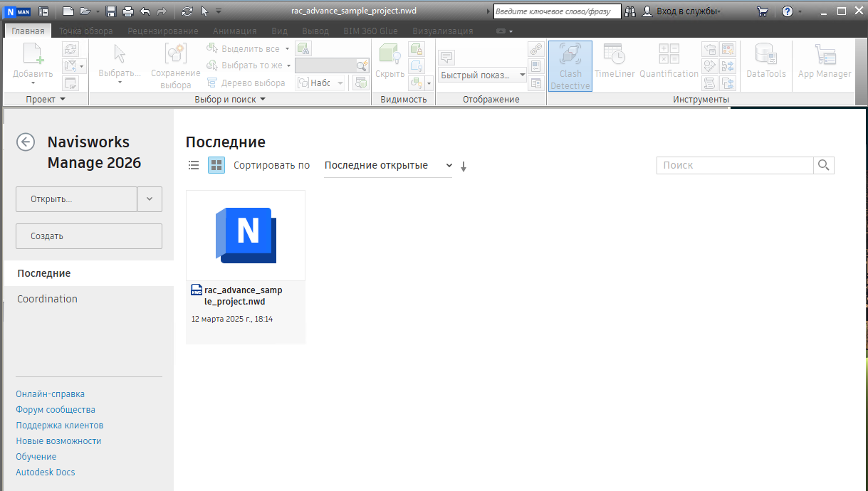Open the Clash Detective tool

click(570, 66)
